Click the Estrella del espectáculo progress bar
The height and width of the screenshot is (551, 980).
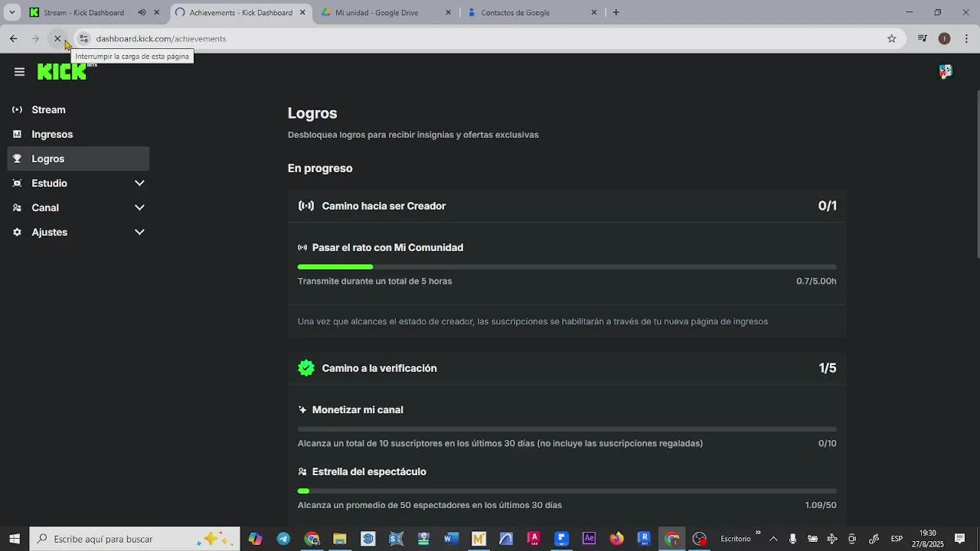567,491
